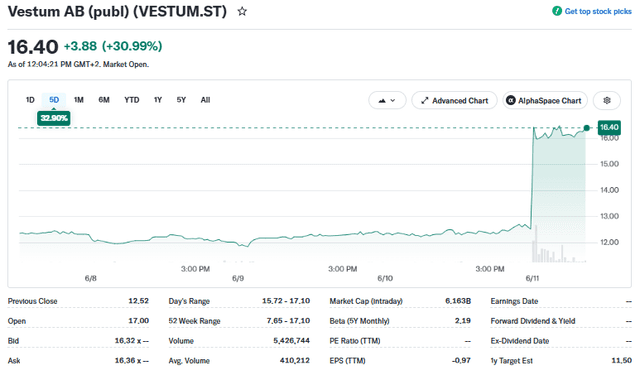
Task: Click the Ex-Dividend Date label
Action: [520, 341]
